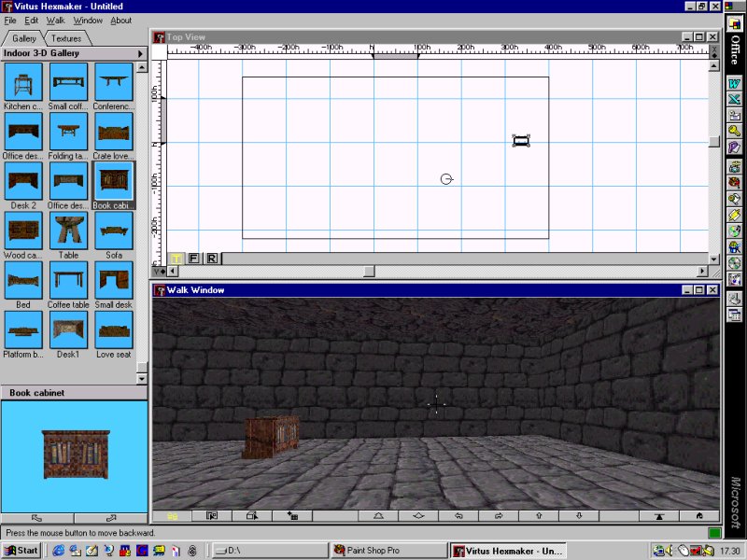Select the Table gallery icon
747x560 pixels.
click(x=68, y=231)
